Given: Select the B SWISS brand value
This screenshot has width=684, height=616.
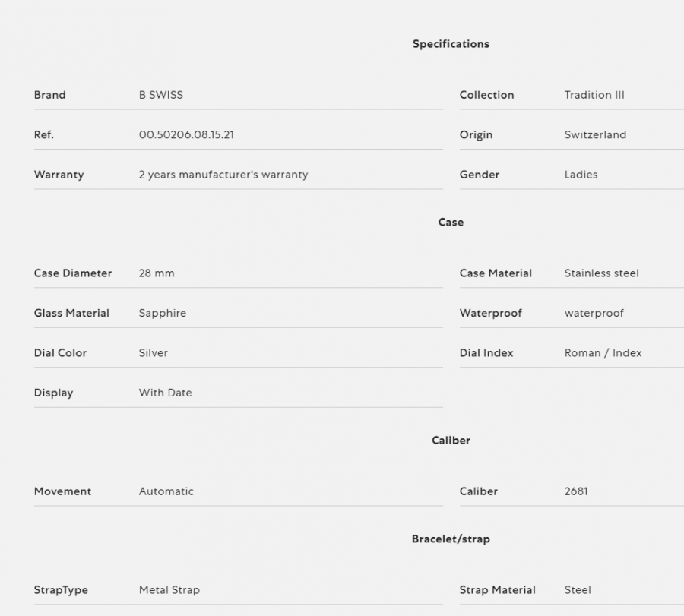Looking at the screenshot, I should (160, 95).
